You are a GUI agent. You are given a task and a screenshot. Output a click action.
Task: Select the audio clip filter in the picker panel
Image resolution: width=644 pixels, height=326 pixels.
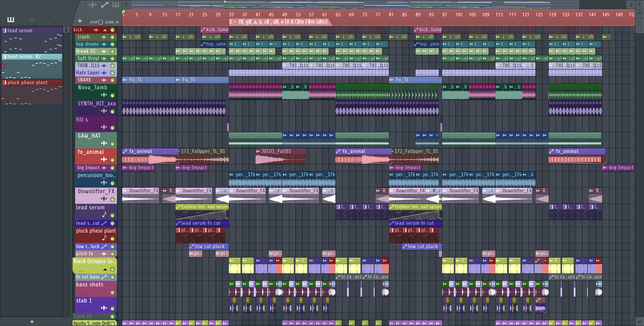(x=32, y=19)
